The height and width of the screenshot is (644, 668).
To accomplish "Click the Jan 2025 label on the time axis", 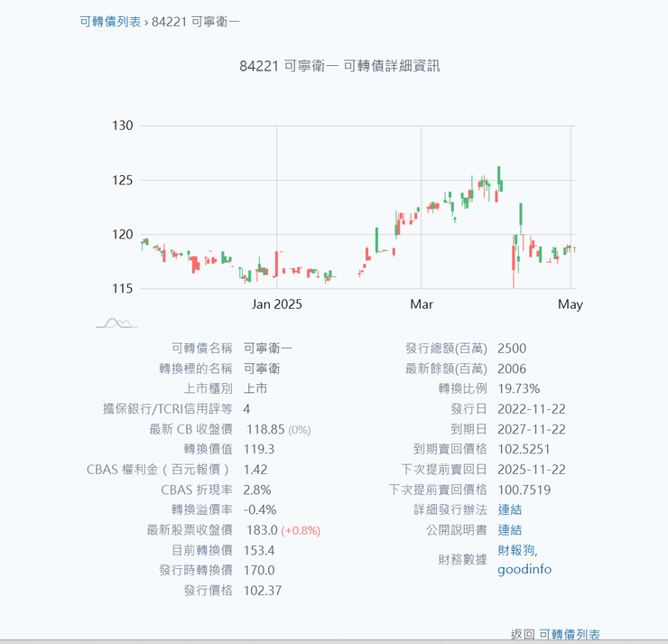I will pos(276,304).
